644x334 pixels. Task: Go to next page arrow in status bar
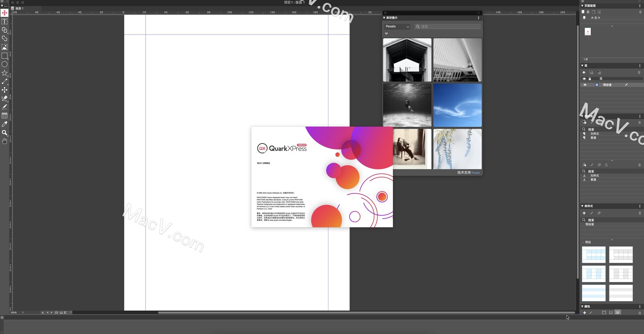51,313
